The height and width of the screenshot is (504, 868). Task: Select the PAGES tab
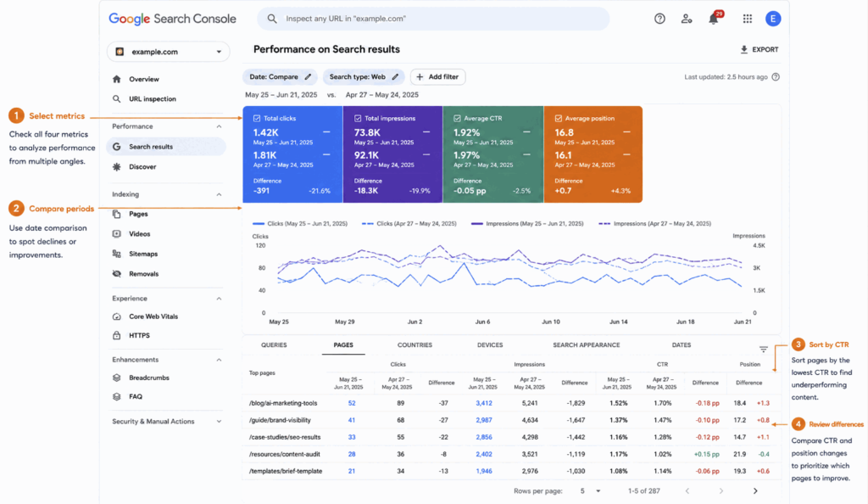[343, 345]
